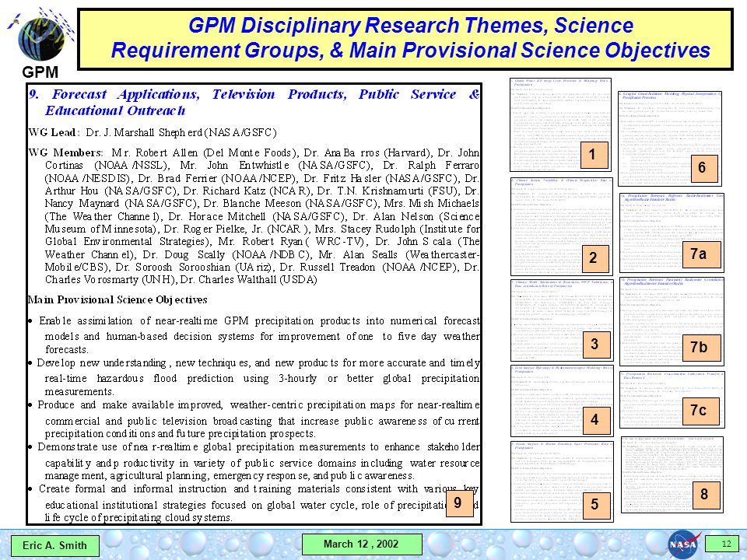This screenshot has width=747, height=560.
Task: Click bullet 'Create formal and informal instruction'
Action: 254,503
